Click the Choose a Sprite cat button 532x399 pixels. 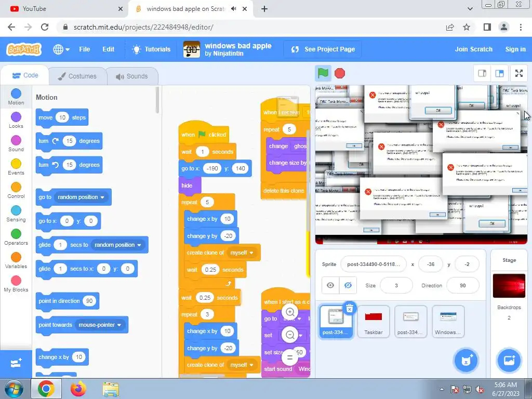click(x=466, y=360)
